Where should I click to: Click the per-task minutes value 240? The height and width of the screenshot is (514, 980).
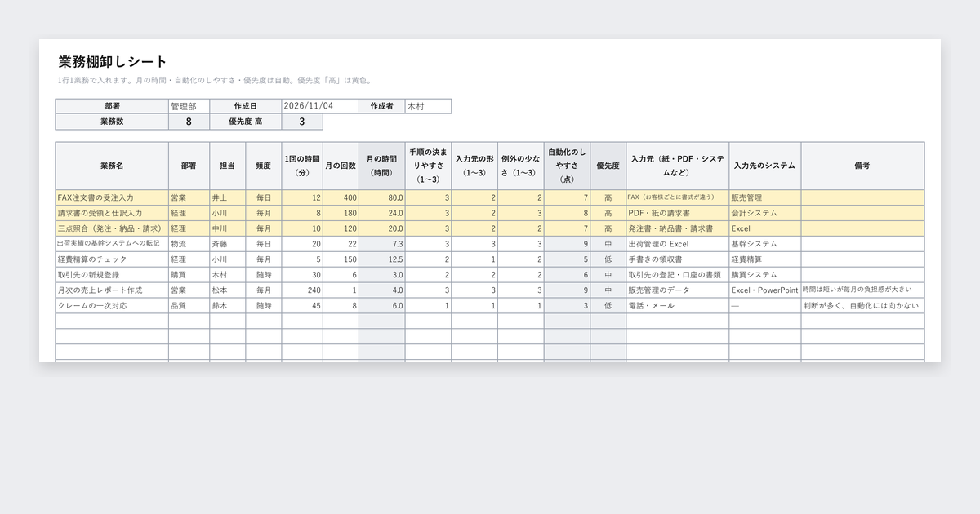pyautogui.click(x=302, y=290)
